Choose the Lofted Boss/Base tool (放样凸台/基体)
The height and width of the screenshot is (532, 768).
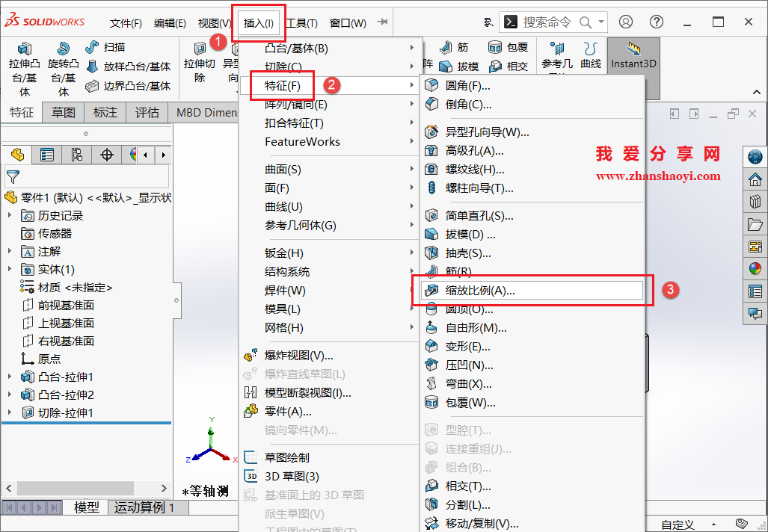(128, 66)
